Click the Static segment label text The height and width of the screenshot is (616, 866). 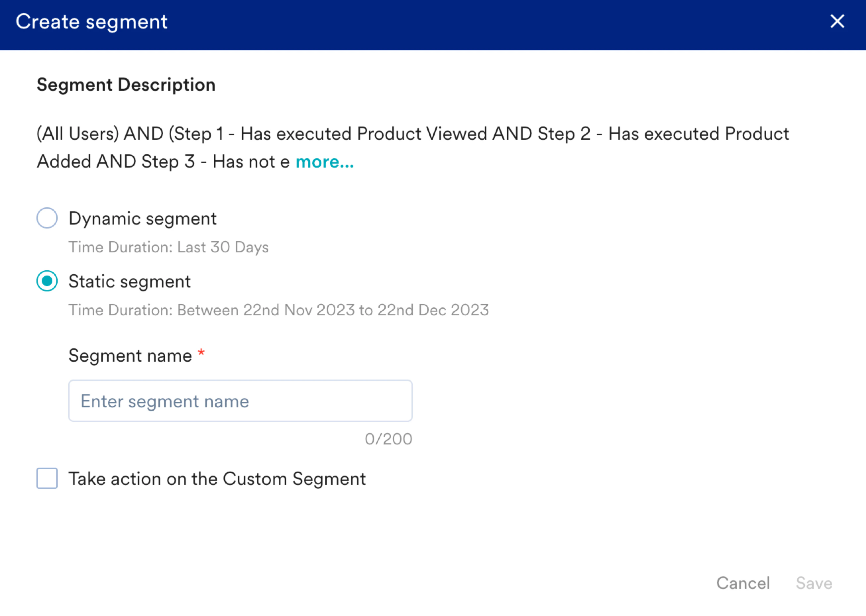click(x=129, y=282)
